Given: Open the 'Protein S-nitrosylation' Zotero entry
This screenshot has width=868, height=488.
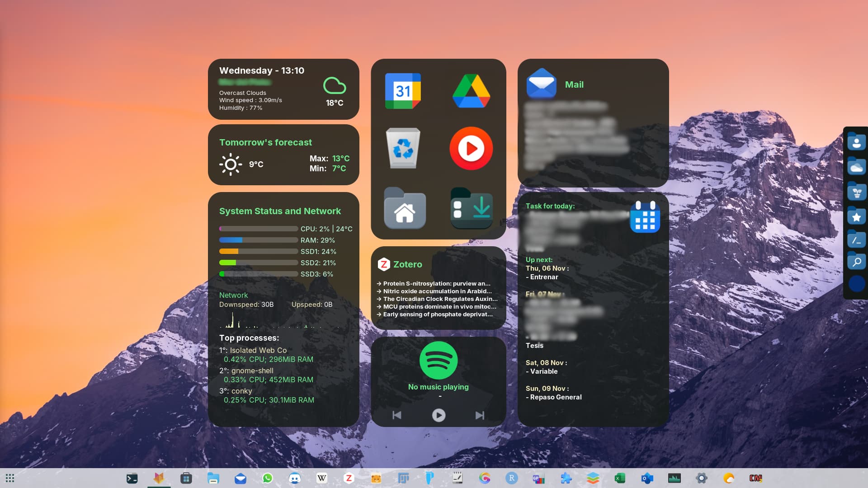Looking at the screenshot, I should [436, 284].
